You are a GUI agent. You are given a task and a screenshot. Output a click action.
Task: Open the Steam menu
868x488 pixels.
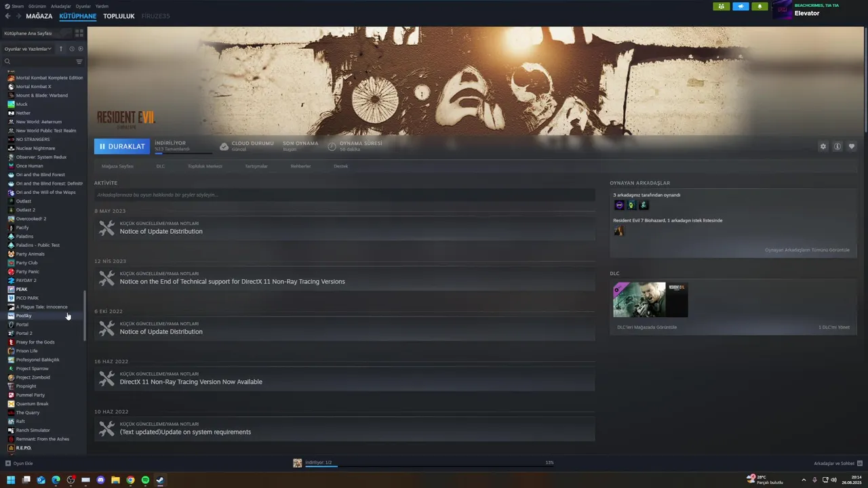[x=14, y=6]
